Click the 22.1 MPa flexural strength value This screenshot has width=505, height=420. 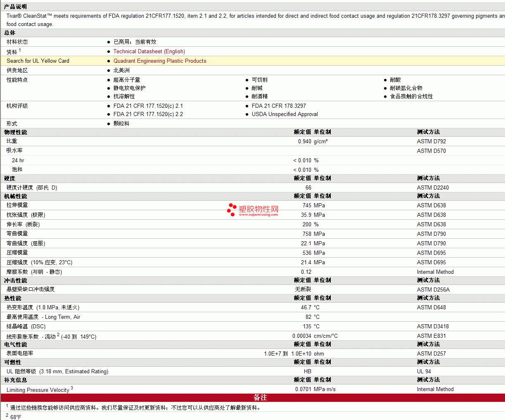pos(313,243)
